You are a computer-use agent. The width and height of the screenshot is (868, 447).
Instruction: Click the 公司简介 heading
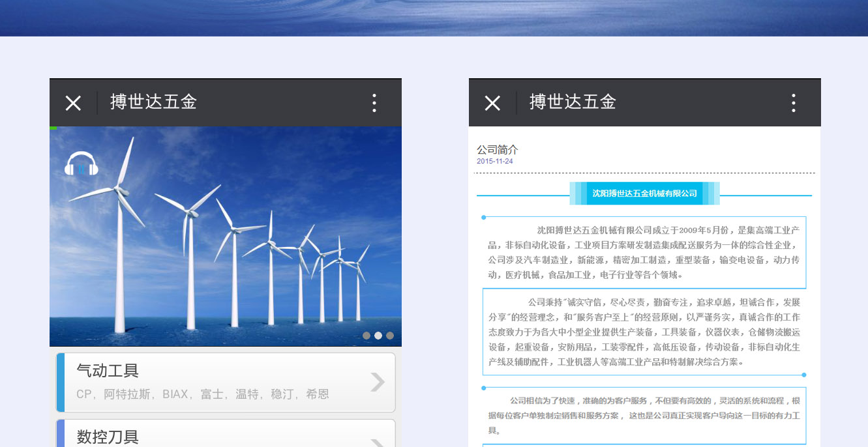click(497, 150)
